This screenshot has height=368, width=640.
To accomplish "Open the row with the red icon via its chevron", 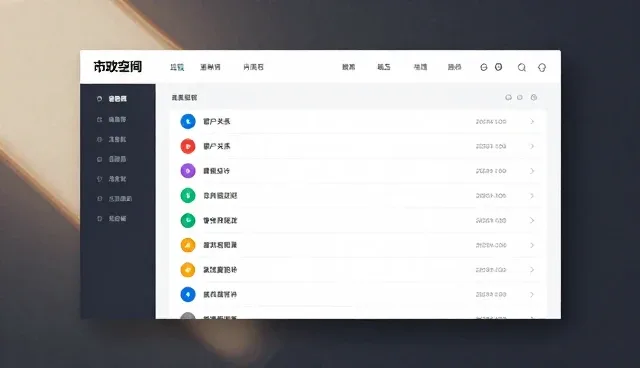I will [x=532, y=146].
